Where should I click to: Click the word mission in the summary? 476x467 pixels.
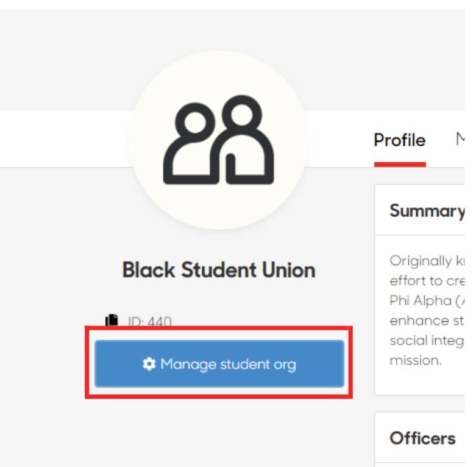pyautogui.click(x=415, y=360)
